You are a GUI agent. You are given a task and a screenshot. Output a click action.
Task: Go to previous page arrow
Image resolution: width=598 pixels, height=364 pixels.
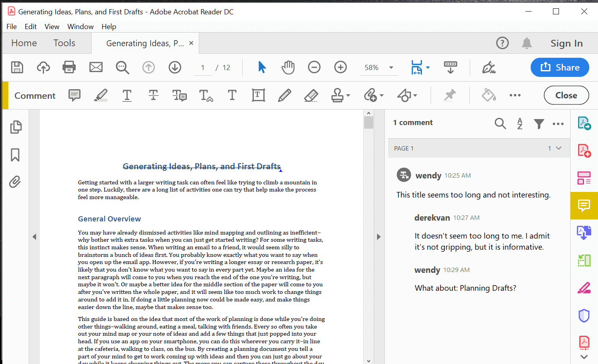149,67
